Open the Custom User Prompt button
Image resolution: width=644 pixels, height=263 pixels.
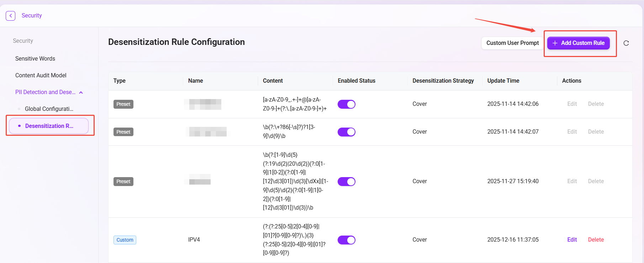point(512,43)
